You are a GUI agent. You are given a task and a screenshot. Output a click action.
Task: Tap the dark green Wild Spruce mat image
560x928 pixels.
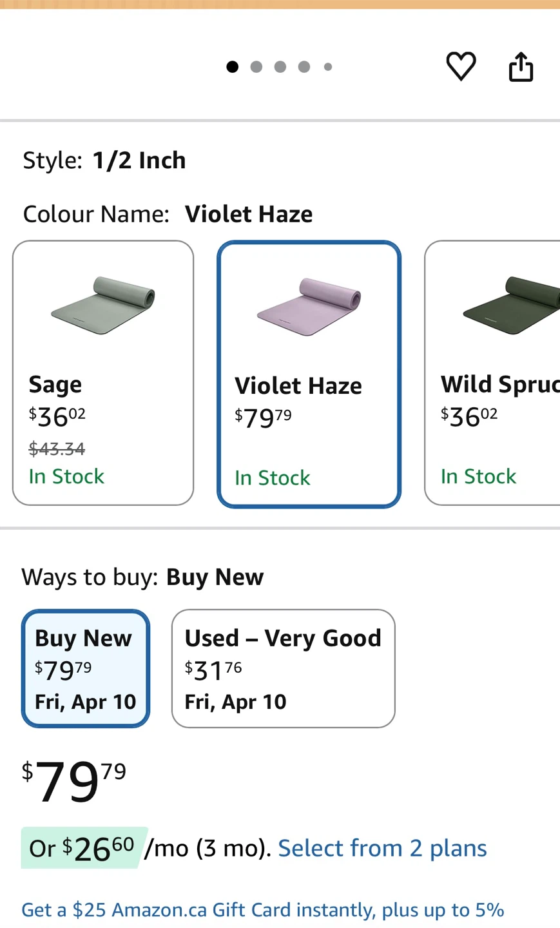tap(510, 305)
